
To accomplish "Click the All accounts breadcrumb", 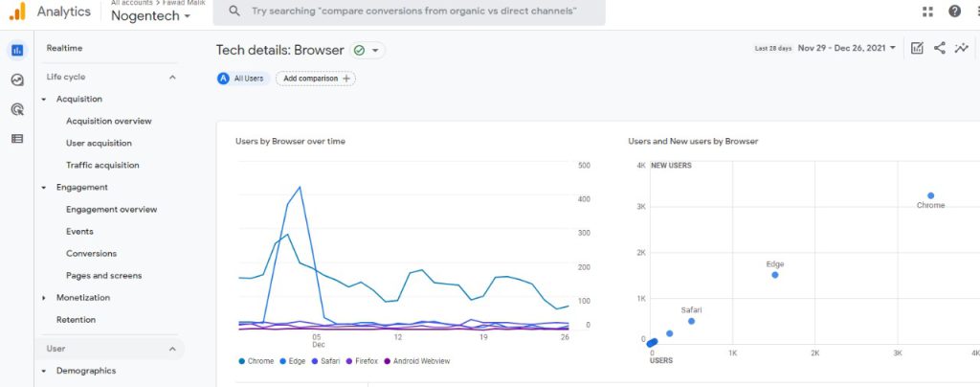I will (x=133, y=3).
